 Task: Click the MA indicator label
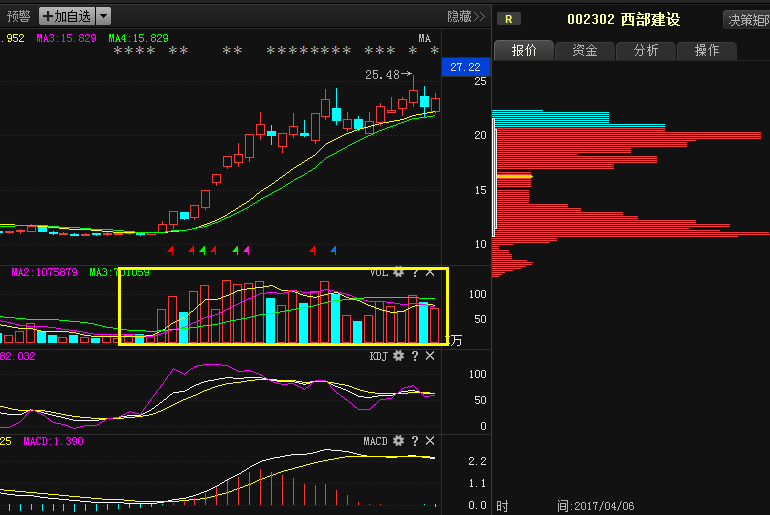[x=424, y=38]
